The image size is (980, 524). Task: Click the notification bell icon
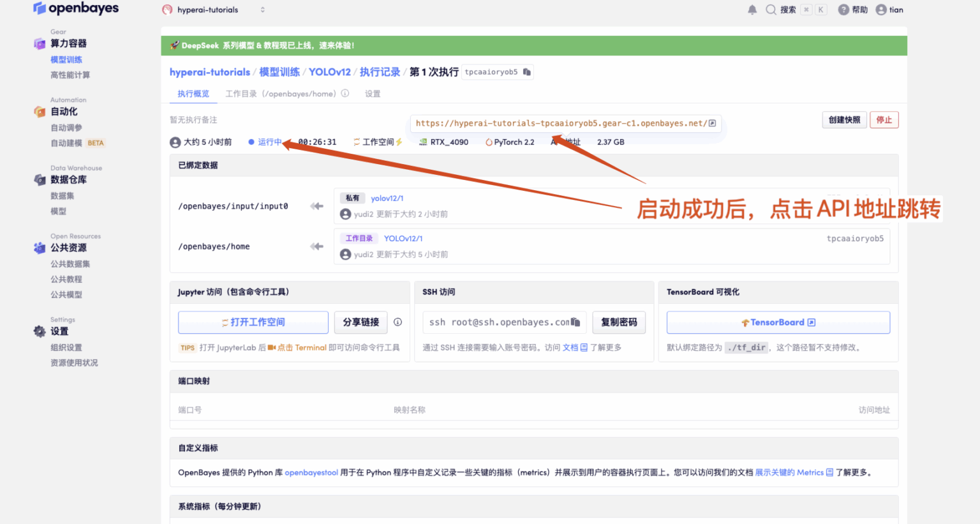[x=752, y=10]
